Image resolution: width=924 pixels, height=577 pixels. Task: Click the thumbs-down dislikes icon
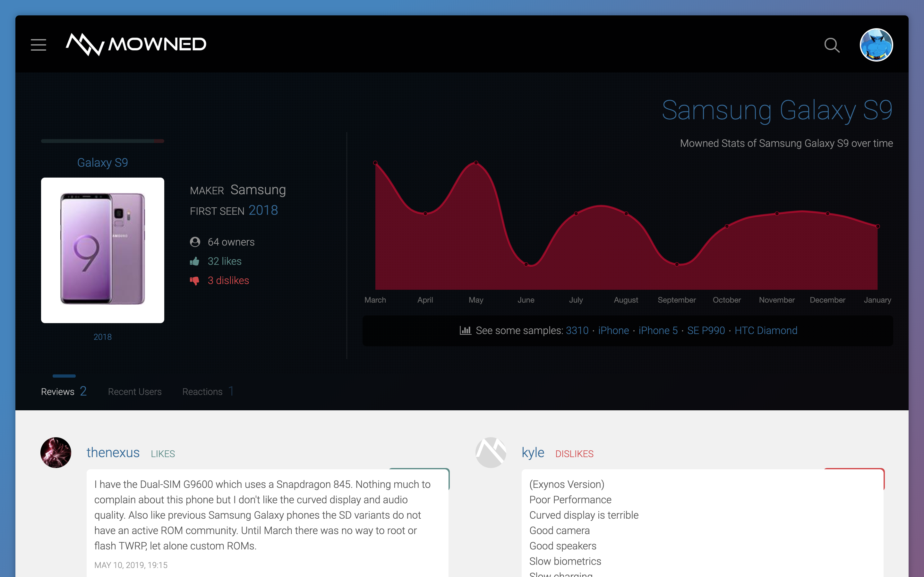pos(195,281)
